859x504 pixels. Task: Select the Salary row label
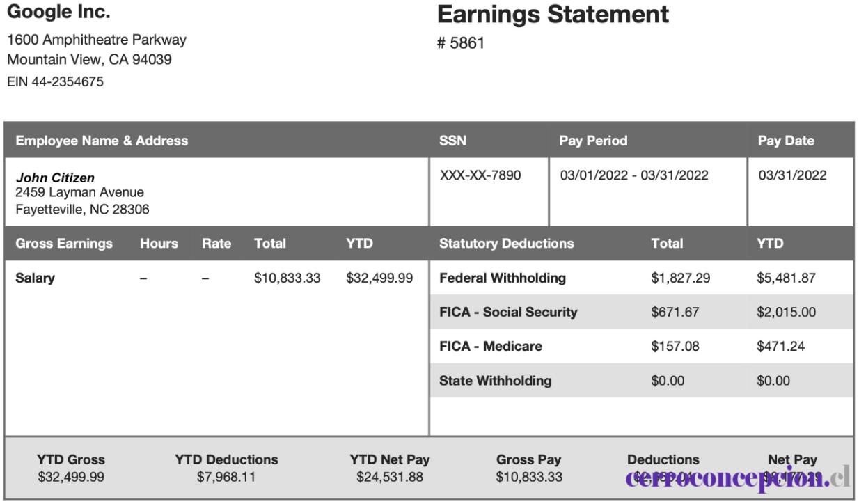35,278
